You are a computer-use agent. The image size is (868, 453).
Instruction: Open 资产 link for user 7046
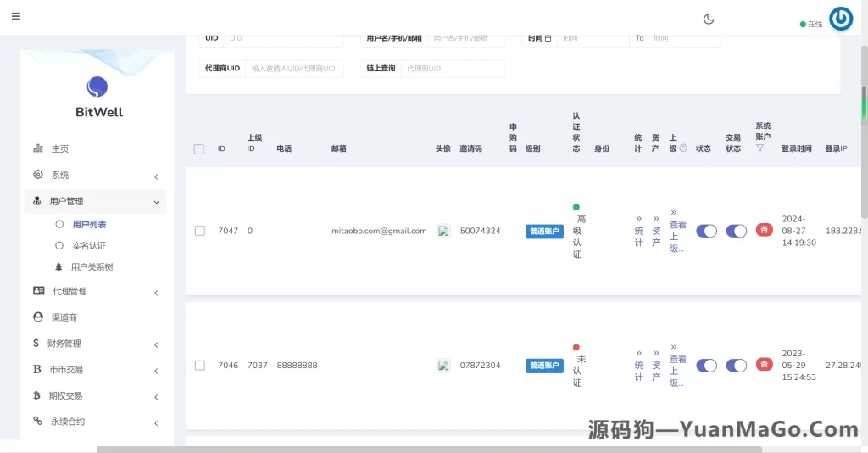(656, 366)
